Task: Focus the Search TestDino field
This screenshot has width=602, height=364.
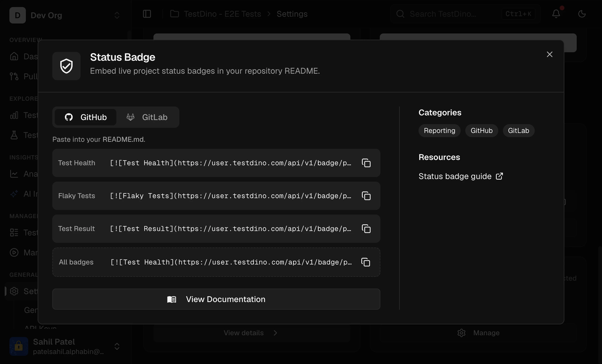Action: (465, 14)
